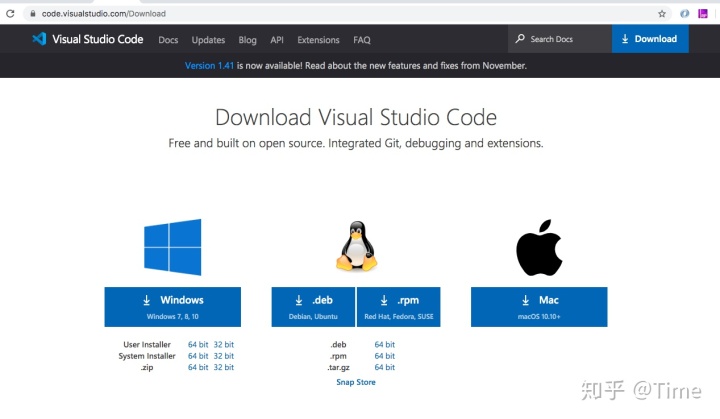The height and width of the screenshot is (419, 720).
Task: Focus the Search Docs field
Action: click(560, 39)
